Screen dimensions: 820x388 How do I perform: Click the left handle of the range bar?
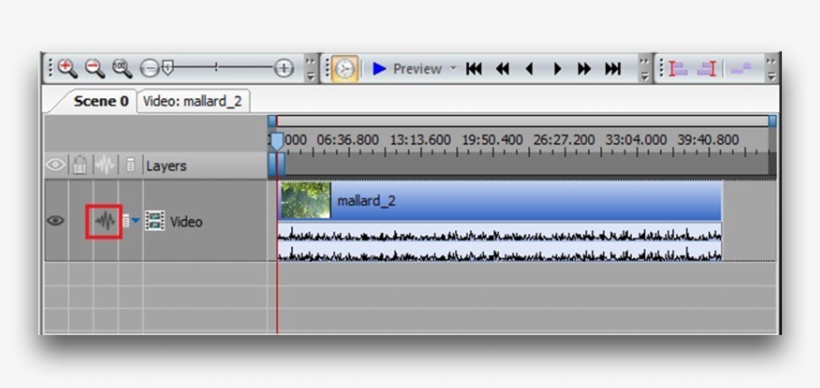272,121
